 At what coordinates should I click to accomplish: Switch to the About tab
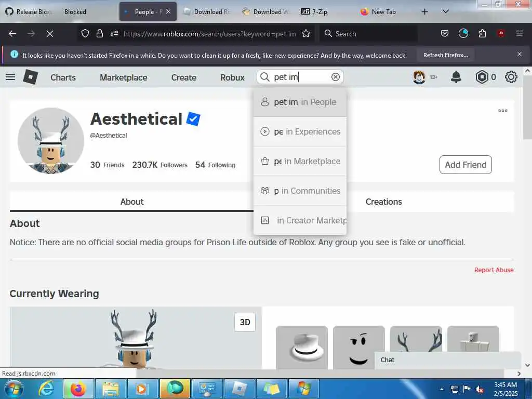tap(131, 202)
